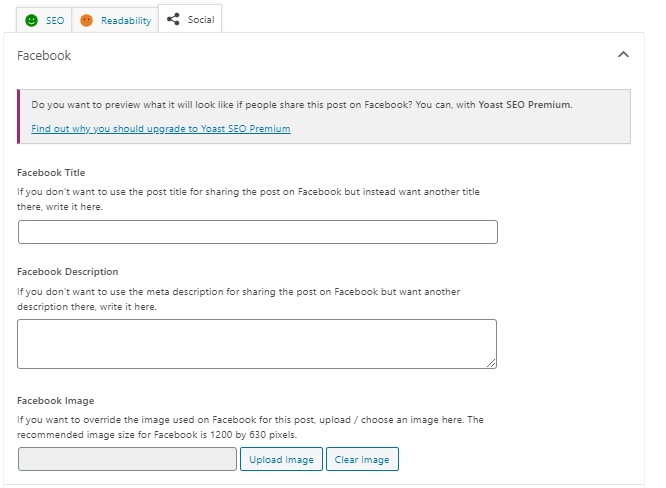Viewport: 666px width, 488px height.
Task: Focus the Facebook Description text area
Action: [257, 344]
